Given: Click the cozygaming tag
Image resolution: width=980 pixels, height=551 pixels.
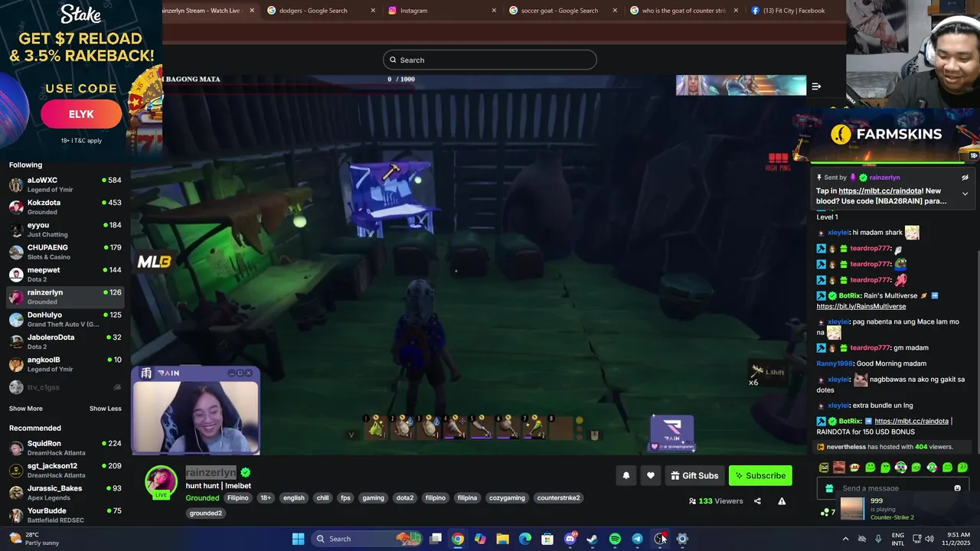Looking at the screenshot, I should (x=507, y=498).
